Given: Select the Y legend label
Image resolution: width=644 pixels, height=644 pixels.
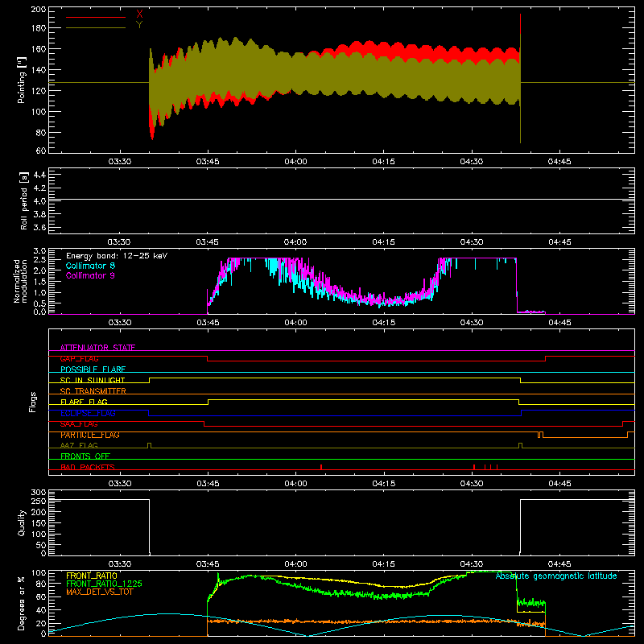Looking at the screenshot, I should 139,25.
